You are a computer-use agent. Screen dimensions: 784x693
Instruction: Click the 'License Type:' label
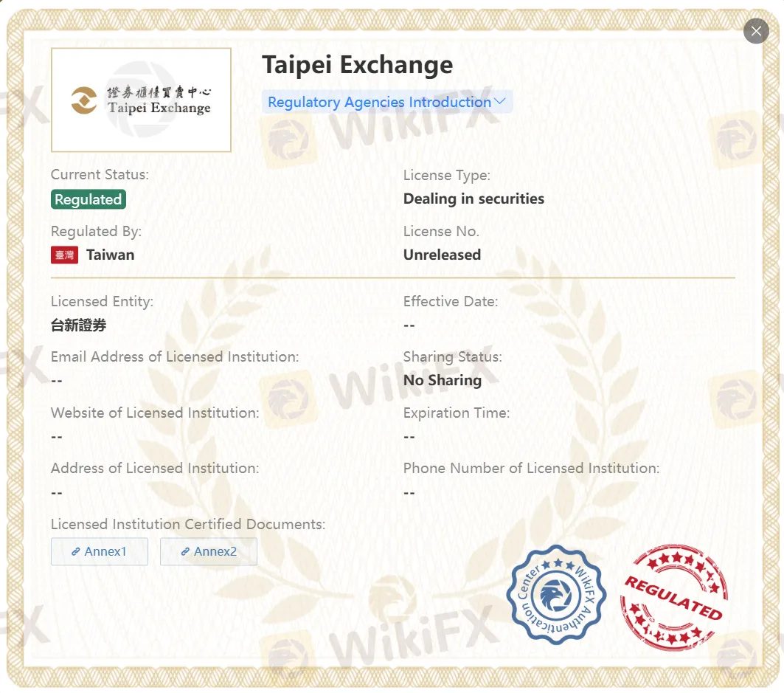click(447, 175)
